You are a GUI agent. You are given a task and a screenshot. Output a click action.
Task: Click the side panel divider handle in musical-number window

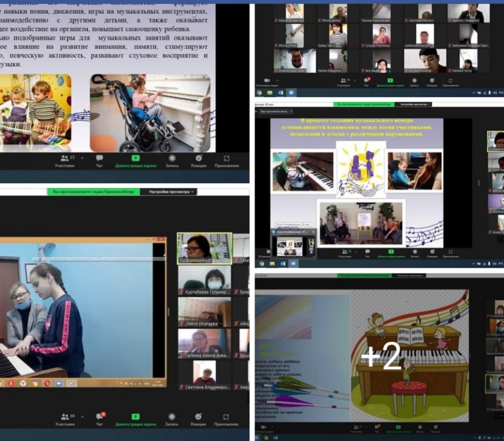click(478, 183)
